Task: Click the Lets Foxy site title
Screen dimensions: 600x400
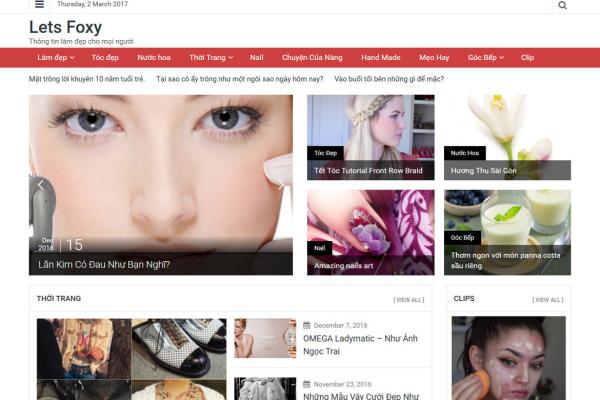Action: pyautogui.click(x=65, y=27)
